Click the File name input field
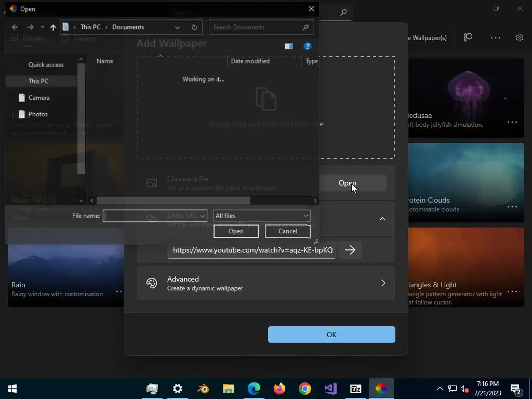The height and width of the screenshot is (399, 532). click(x=155, y=216)
